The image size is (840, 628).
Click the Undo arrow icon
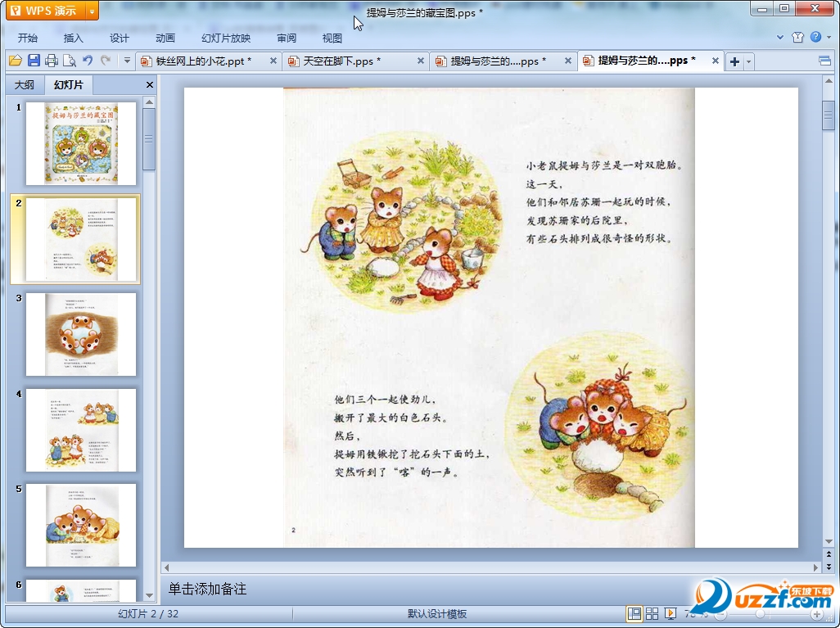point(88,61)
